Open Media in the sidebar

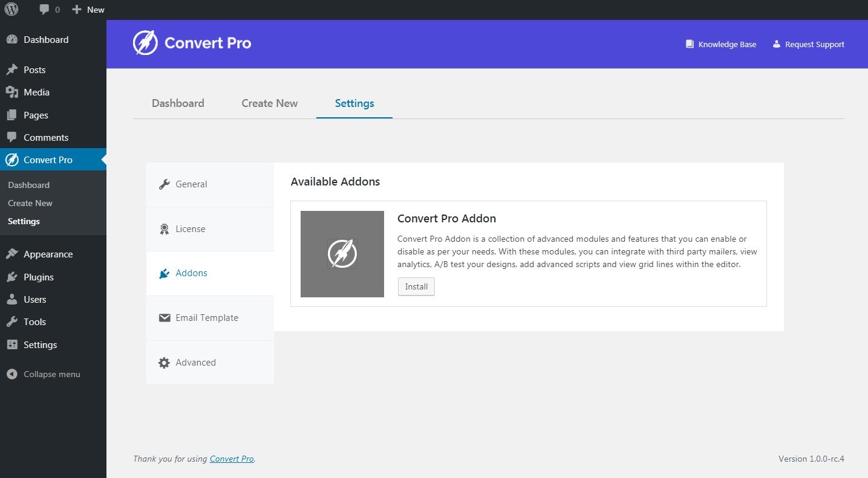tap(53, 92)
